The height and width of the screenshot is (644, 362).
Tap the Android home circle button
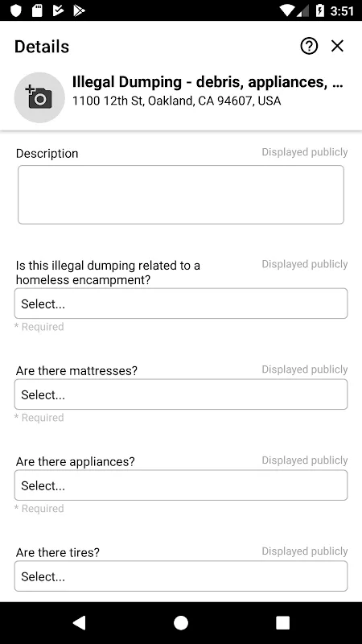180,622
